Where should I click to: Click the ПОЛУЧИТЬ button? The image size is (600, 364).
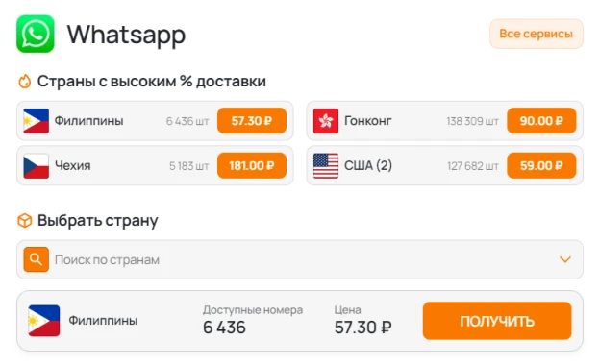pos(497,321)
